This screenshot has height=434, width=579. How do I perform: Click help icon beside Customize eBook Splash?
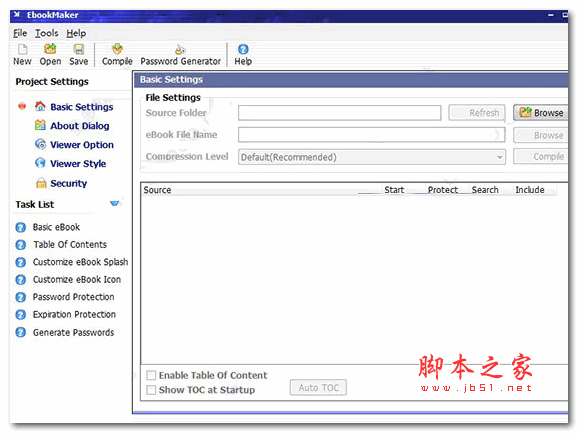[x=21, y=262]
